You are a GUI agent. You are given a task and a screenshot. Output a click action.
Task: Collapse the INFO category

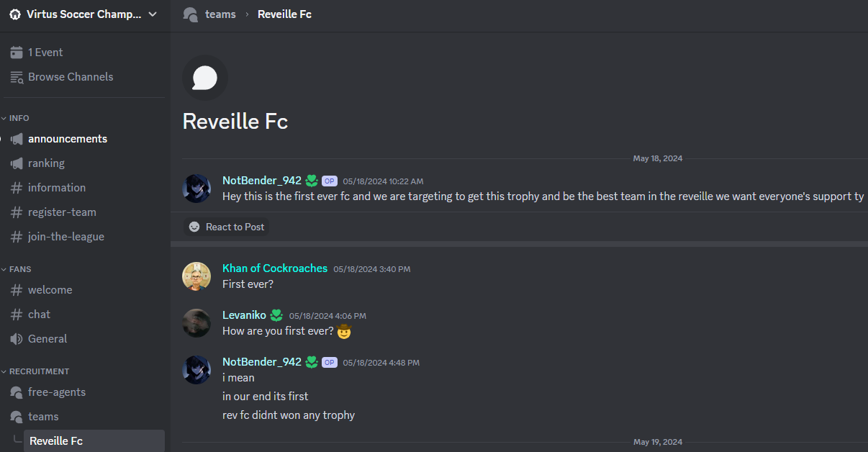(x=19, y=118)
